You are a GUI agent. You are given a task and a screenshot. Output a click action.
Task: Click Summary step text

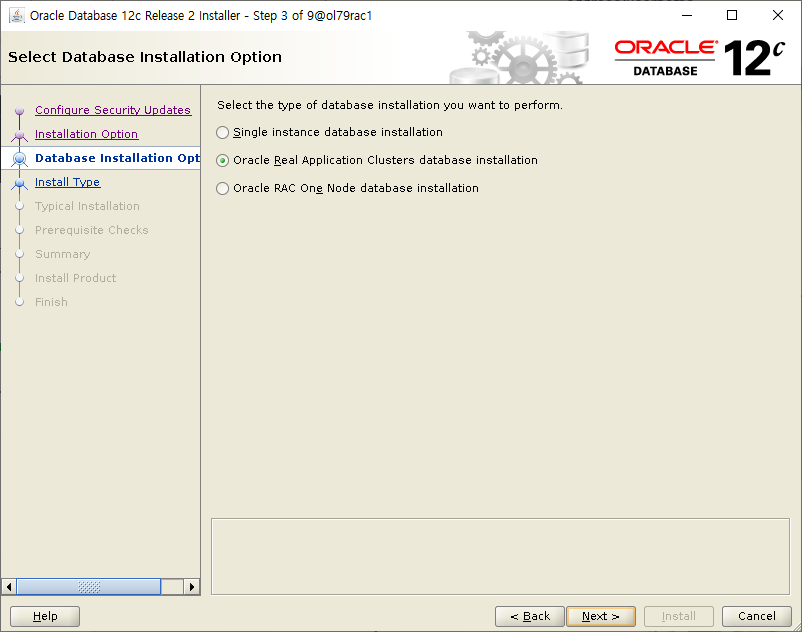point(62,254)
